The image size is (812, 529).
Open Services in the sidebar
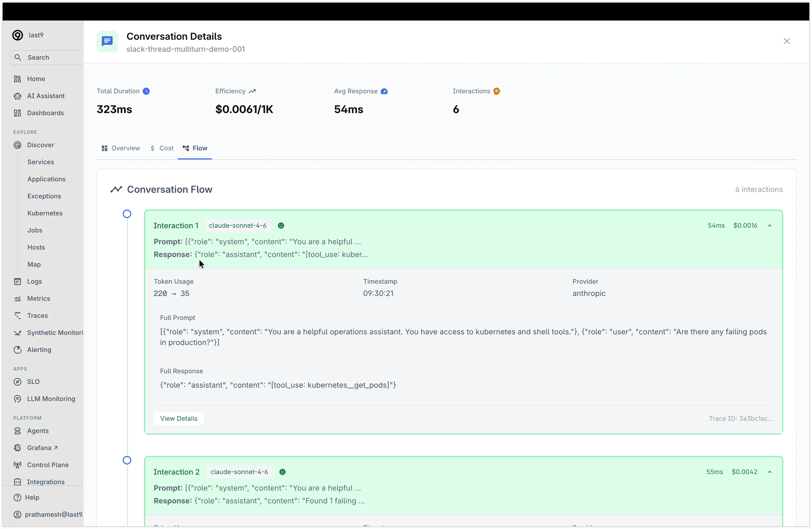[41, 162]
